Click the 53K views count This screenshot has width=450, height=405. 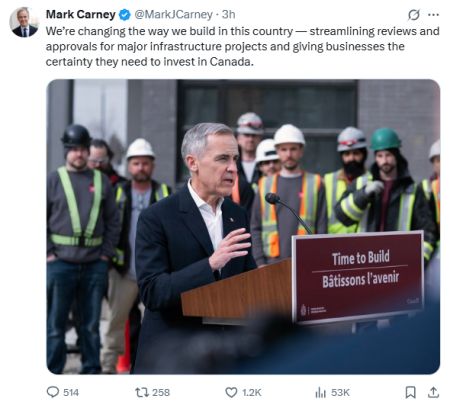tap(340, 393)
